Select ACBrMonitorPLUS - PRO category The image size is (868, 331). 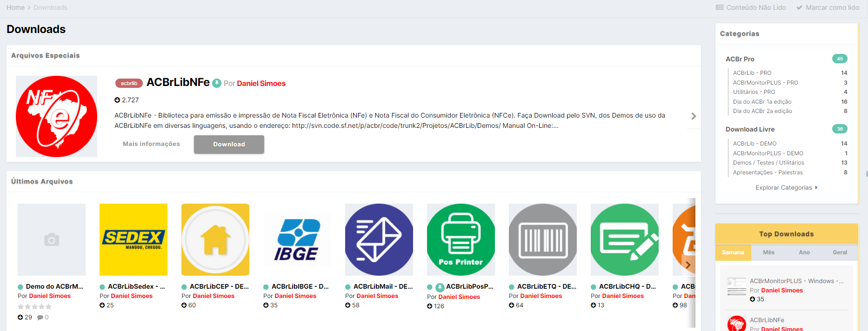tap(766, 83)
